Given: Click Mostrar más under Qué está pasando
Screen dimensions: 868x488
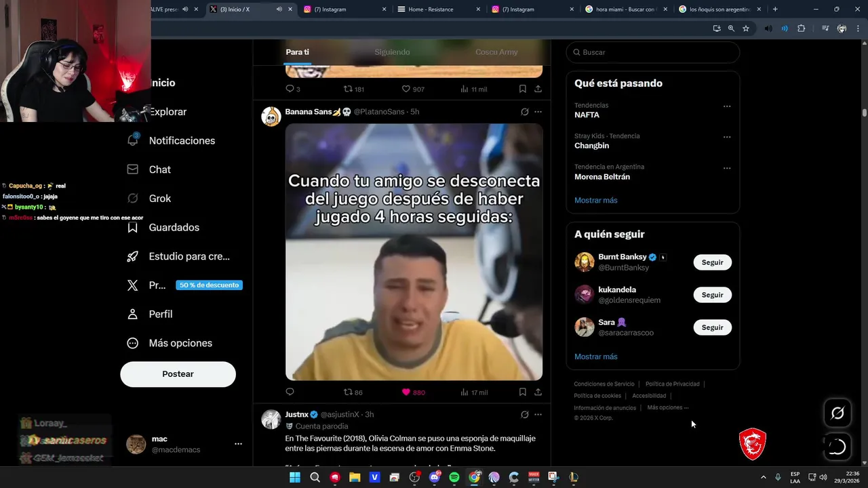Looking at the screenshot, I should click(596, 201).
